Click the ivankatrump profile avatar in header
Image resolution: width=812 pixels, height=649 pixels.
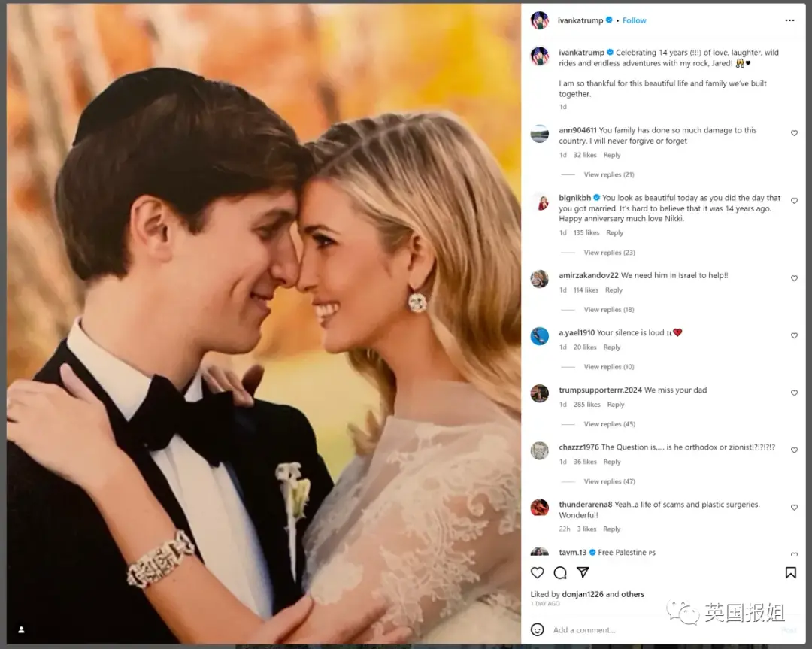tap(539, 20)
